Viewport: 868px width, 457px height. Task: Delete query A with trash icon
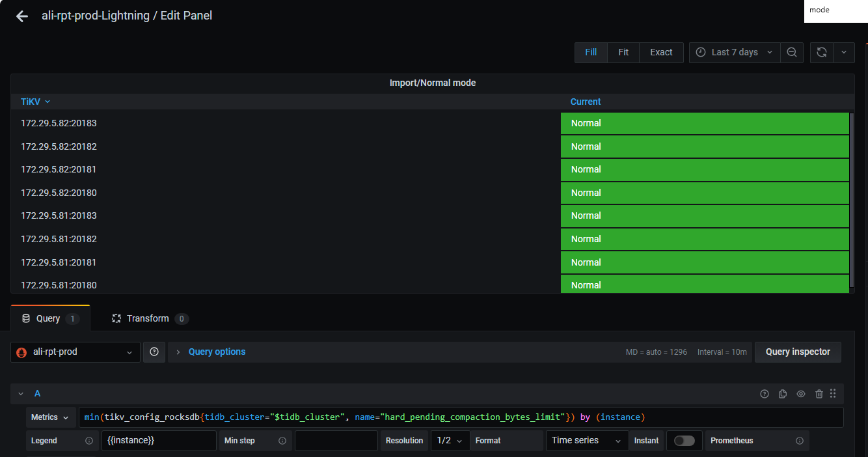[x=819, y=394]
